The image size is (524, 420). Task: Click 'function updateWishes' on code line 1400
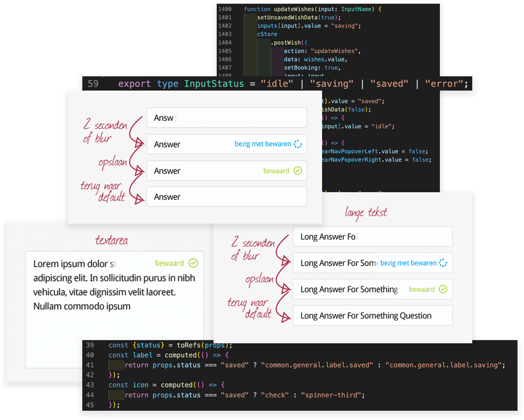tap(279, 9)
